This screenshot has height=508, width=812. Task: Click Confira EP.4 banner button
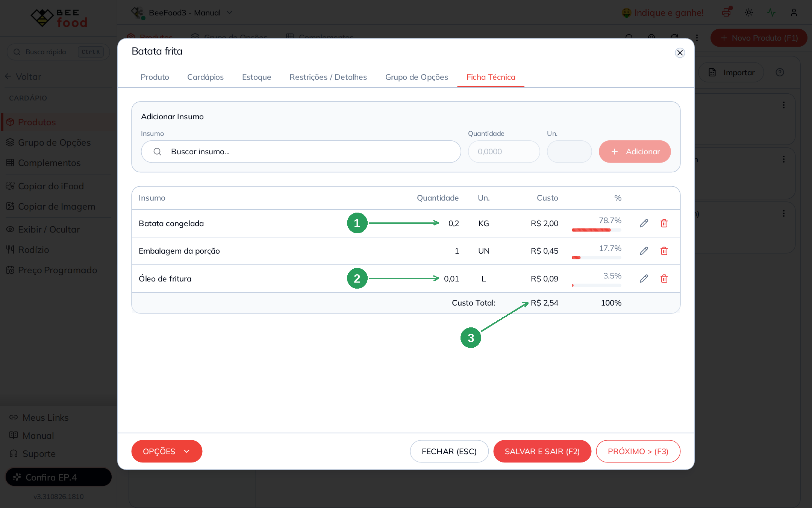click(59, 477)
